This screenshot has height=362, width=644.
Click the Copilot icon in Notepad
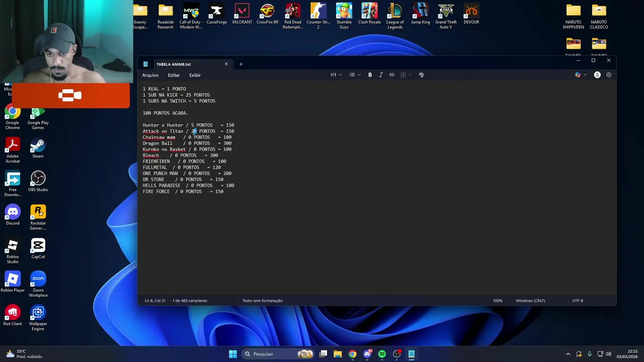pos(578,75)
